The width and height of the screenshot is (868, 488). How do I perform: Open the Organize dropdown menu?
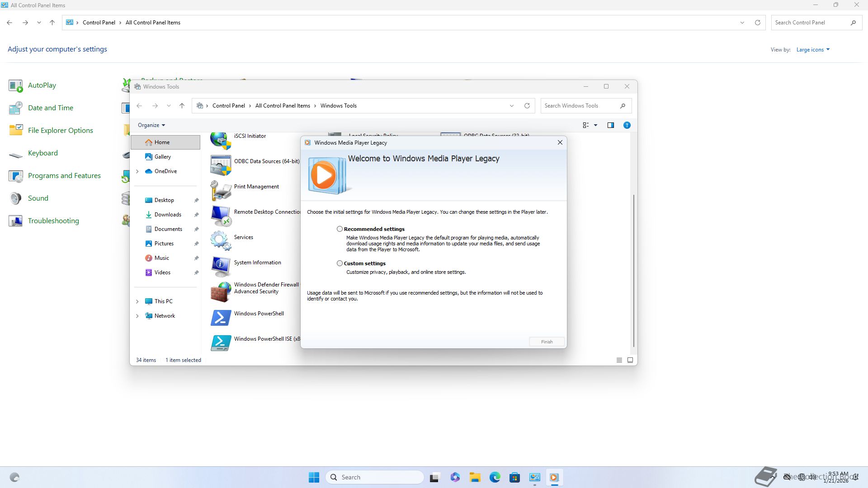pos(151,125)
